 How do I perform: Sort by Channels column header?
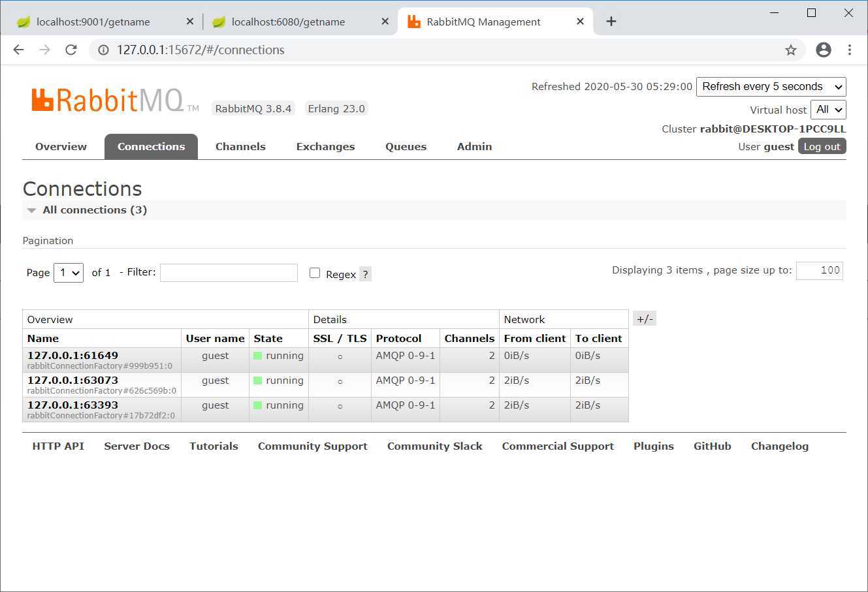coord(470,339)
